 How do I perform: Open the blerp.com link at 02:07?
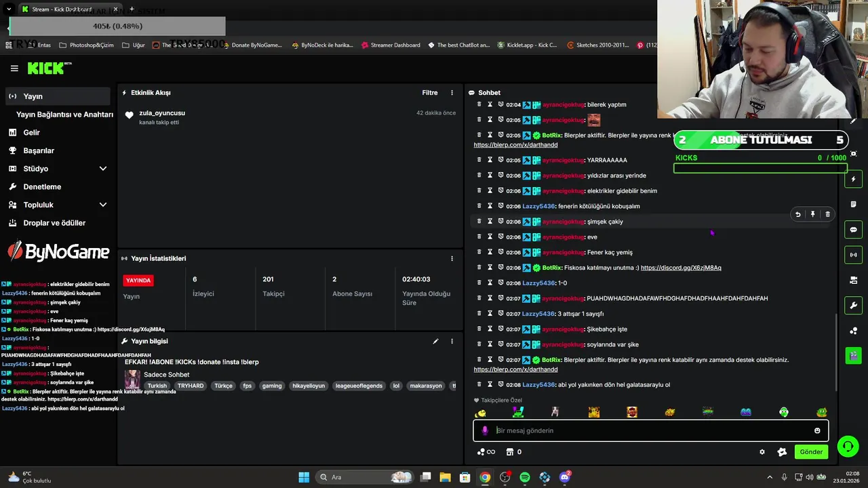tap(515, 369)
